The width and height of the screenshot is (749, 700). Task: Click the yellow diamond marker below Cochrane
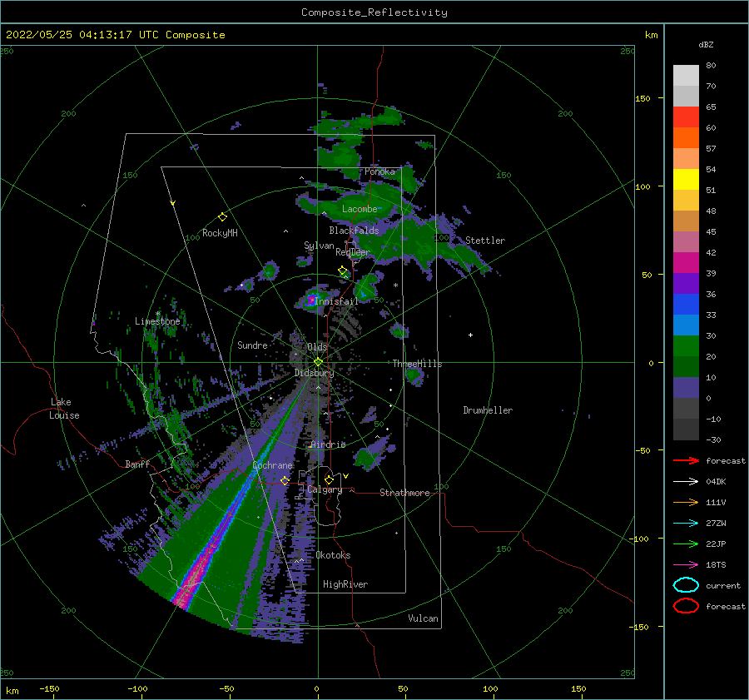pos(285,480)
